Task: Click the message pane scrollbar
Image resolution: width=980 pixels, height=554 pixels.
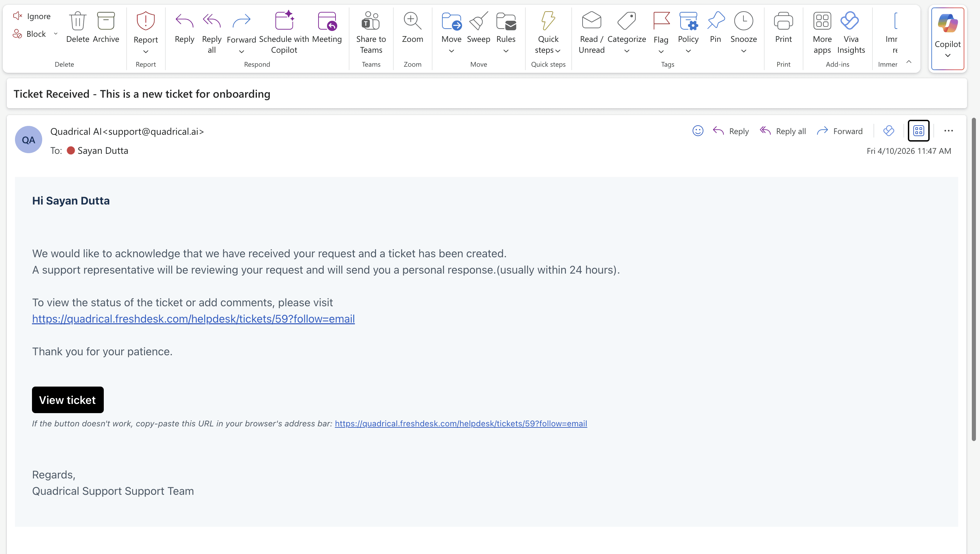Action: click(x=974, y=280)
